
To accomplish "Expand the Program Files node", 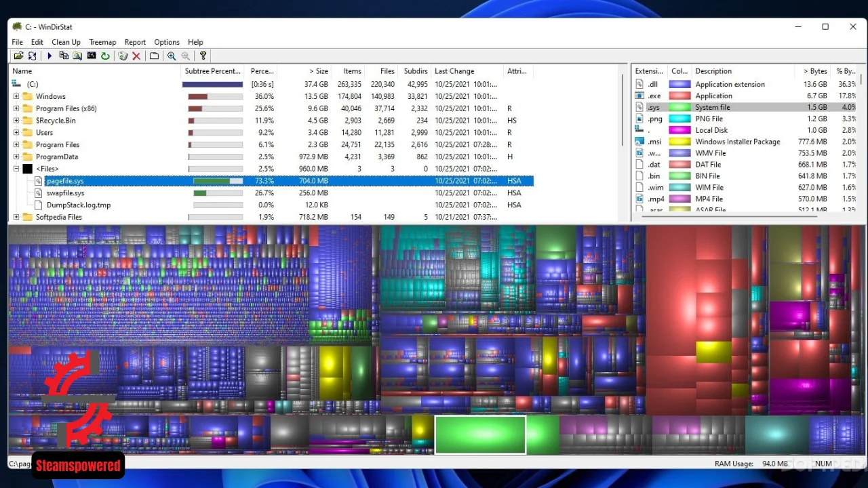I will click(16, 144).
